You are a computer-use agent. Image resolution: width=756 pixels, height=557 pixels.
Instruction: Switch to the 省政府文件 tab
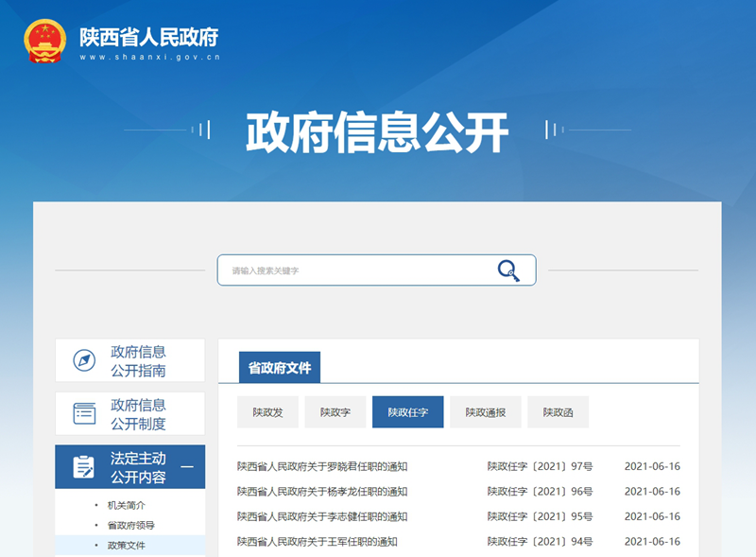pyautogui.click(x=280, y=367)
